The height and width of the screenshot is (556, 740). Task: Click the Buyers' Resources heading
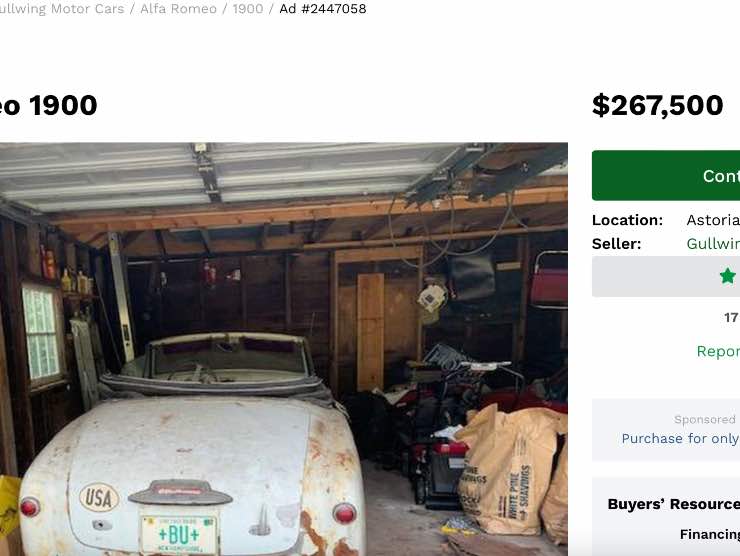(x=673, y=504)
